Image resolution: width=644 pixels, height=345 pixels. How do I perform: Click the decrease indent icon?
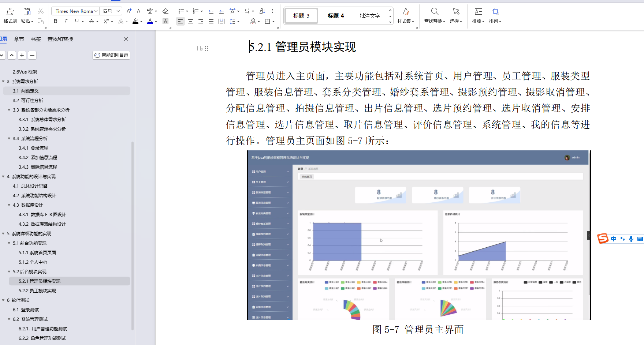click(211, 11)
